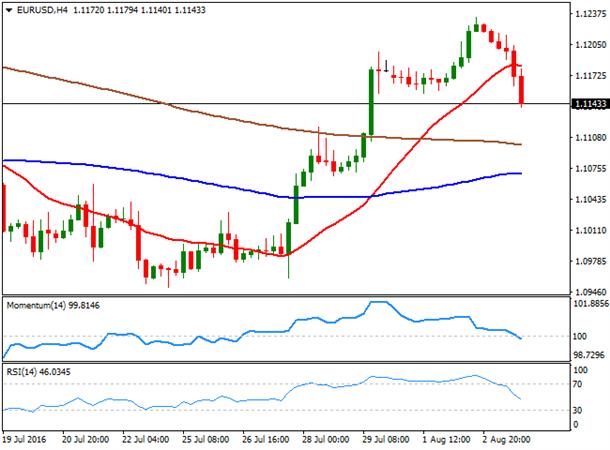Click the 28 Jul 00:00 time label
The image size is (610, 450).
pyautogui.click(x=325, y=439)
